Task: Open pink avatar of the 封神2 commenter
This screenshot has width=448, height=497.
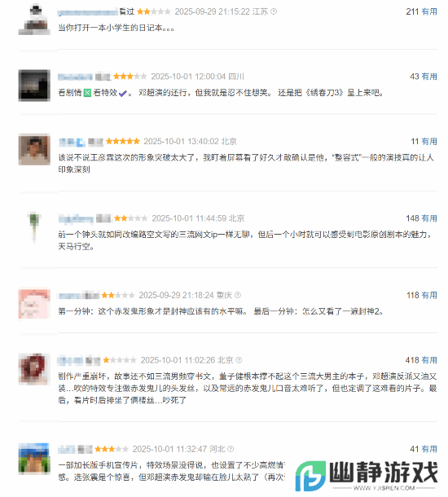Action: coord(34,304)
